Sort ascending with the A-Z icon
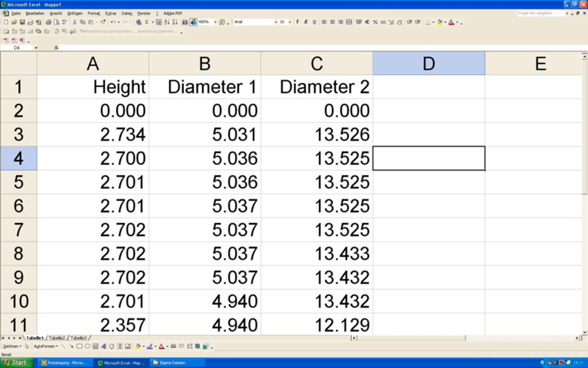The height and width of the screenshot is (368, 588). pyautogui.click(x=167, y=22)
